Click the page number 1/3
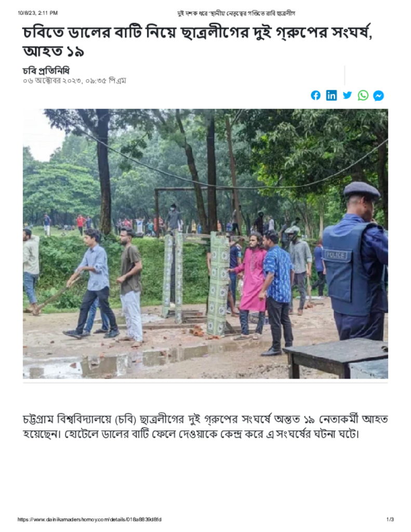The height and width of the screenshot is (532, 411). click(390, 520)
